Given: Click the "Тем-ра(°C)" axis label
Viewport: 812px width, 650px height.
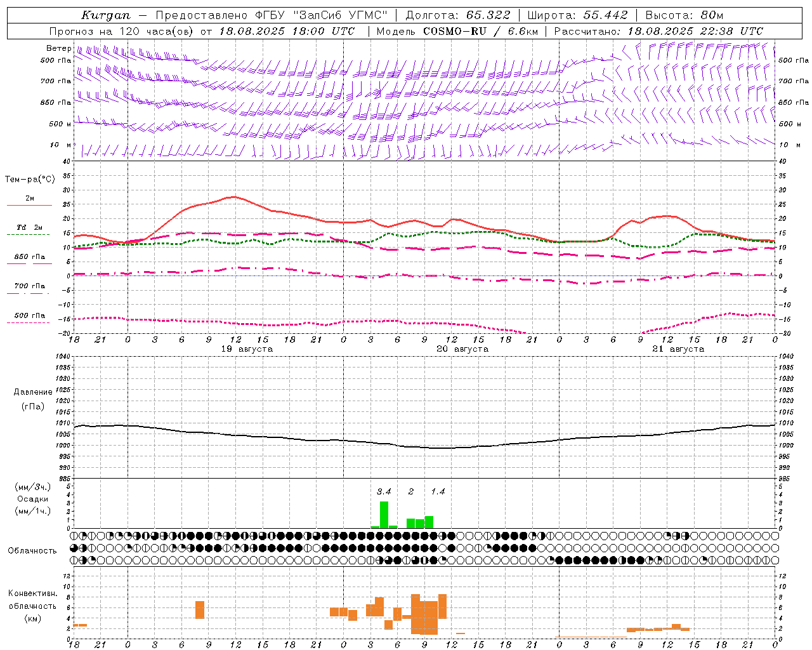Looking at the screenshot, I should (x=29, y=180).
